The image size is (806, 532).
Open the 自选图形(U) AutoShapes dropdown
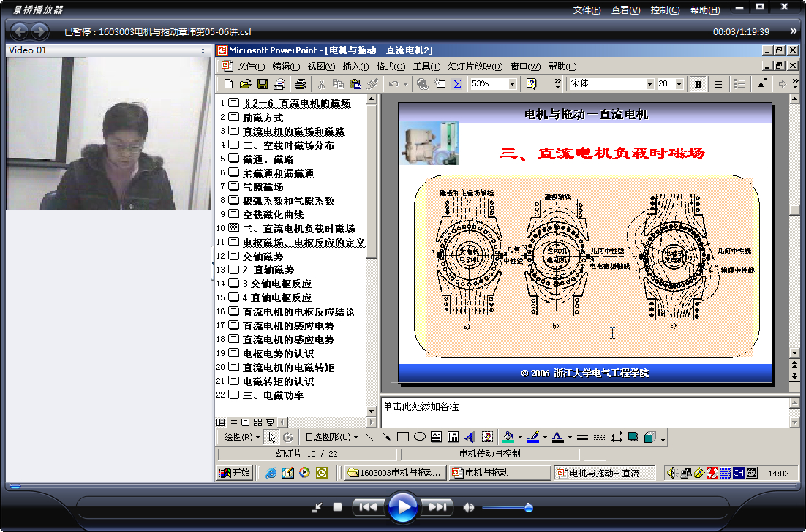(331, 437)
